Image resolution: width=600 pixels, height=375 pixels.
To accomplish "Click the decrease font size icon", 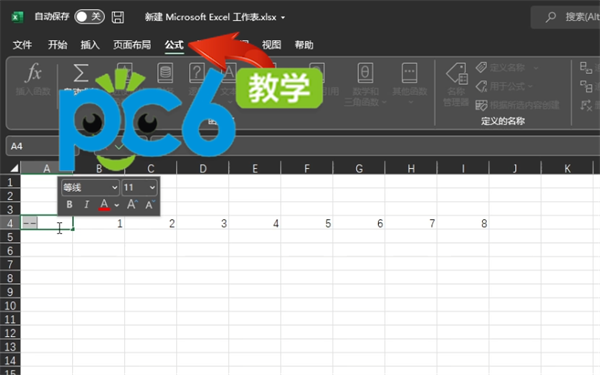I will [150, 205].
